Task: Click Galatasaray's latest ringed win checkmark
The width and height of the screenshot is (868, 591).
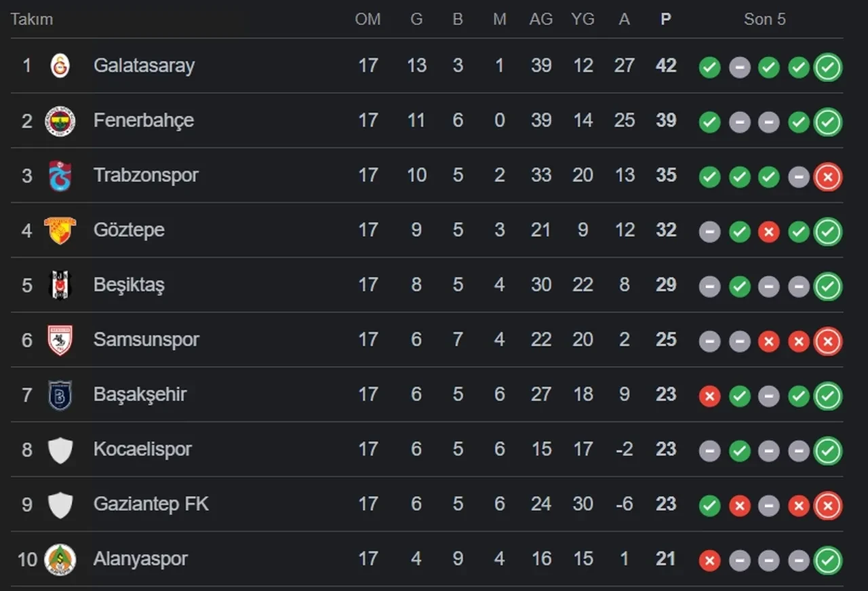Action: [828, 67]
